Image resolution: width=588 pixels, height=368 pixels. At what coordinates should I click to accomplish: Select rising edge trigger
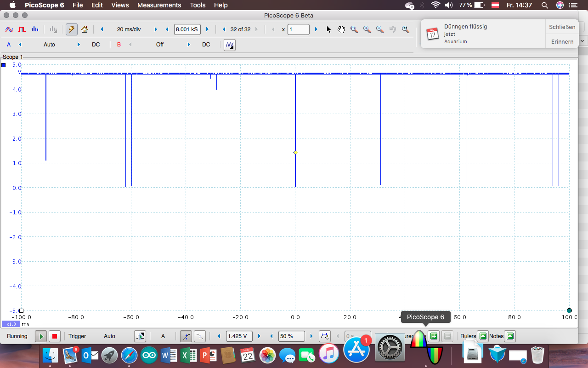[186, 336]
